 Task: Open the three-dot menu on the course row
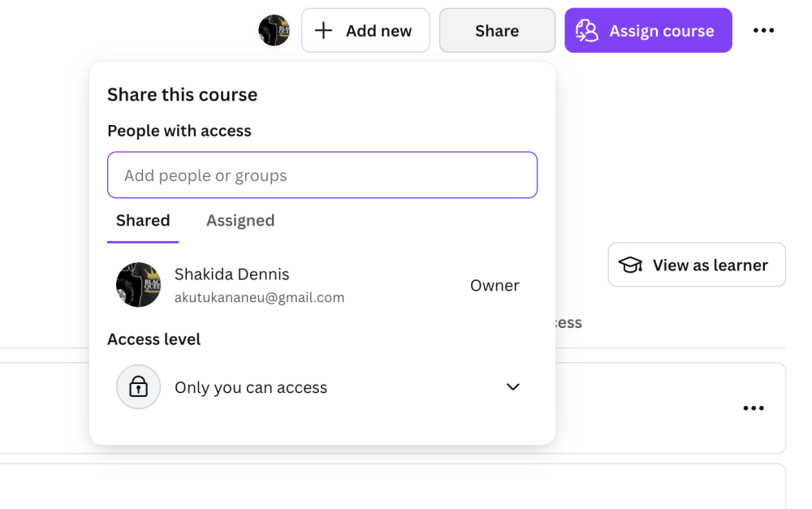[x=754, y=408]
